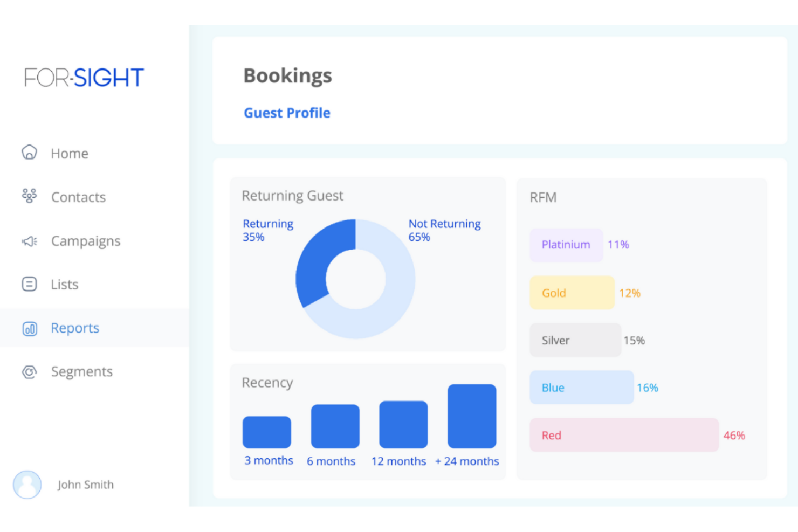Select the Home icon in the sidebar

(x=29, y=153)
